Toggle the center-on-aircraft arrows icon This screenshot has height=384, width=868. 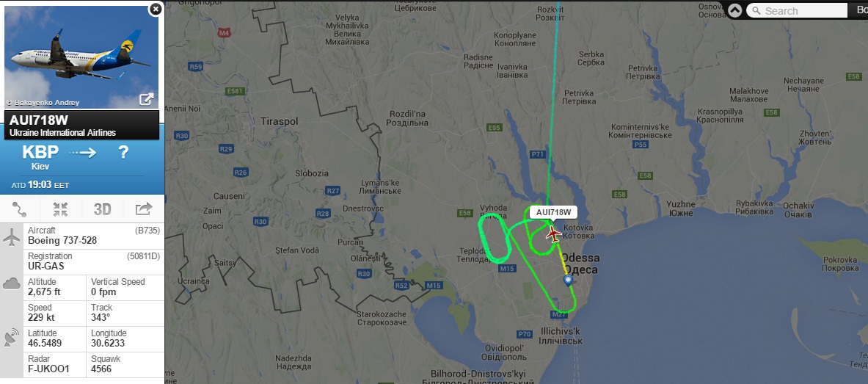tap(60, 209)
